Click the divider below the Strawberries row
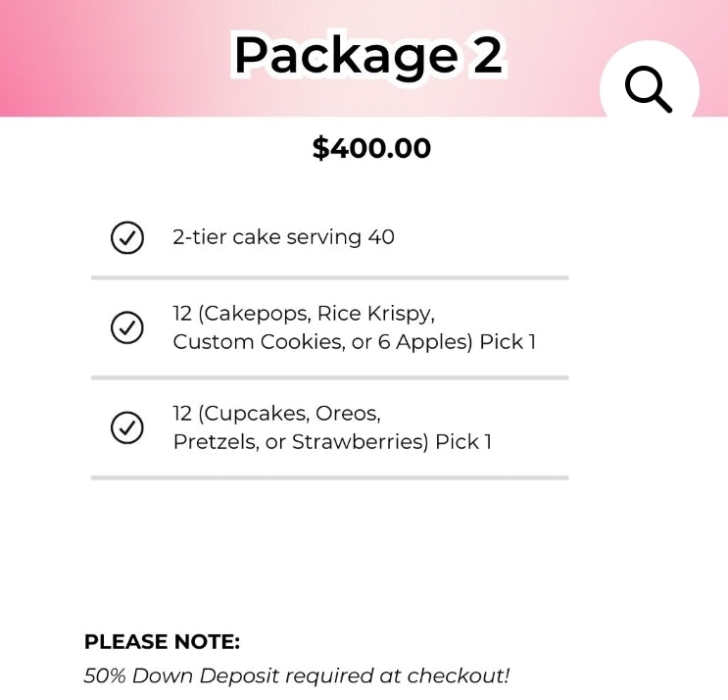Screen dimensions: 728x700 tap(329, 477)
